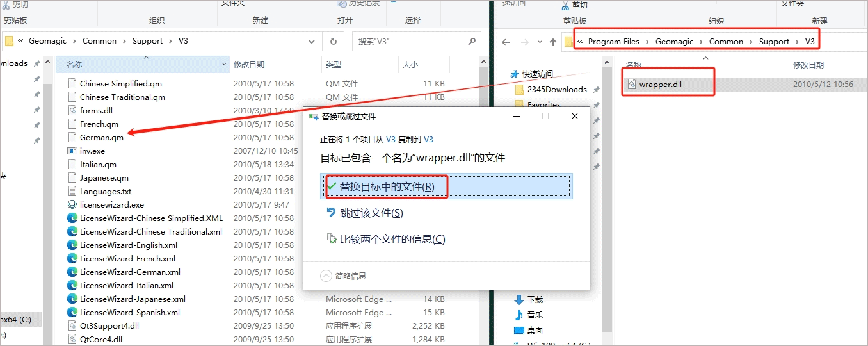
Task: Click the Search "V3" input field
Action: coord(410,41)
